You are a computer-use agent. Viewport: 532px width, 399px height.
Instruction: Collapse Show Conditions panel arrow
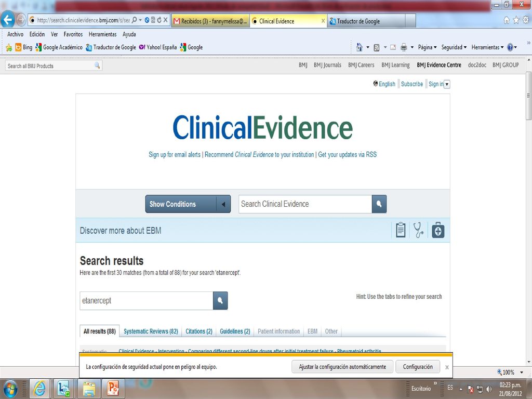(x=223, y=204)
